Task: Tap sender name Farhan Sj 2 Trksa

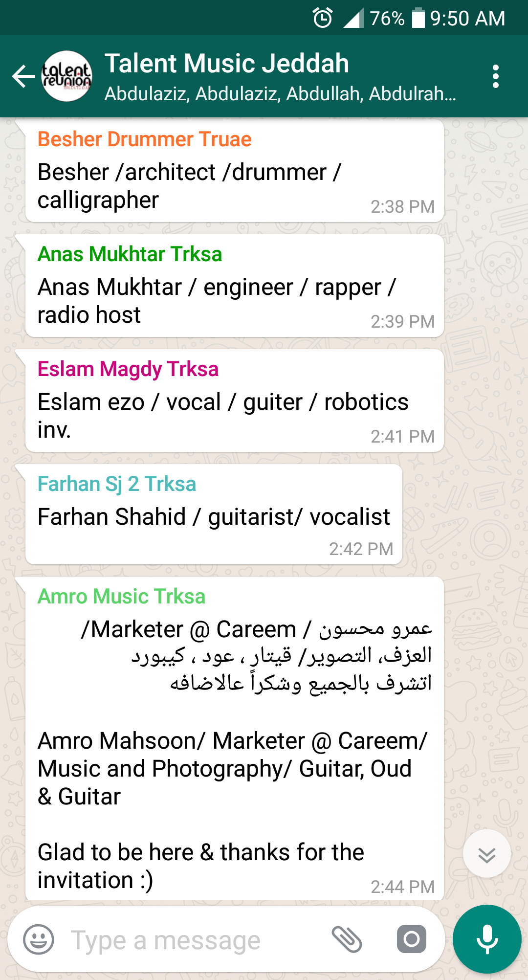Action: [x=117, y=484]
